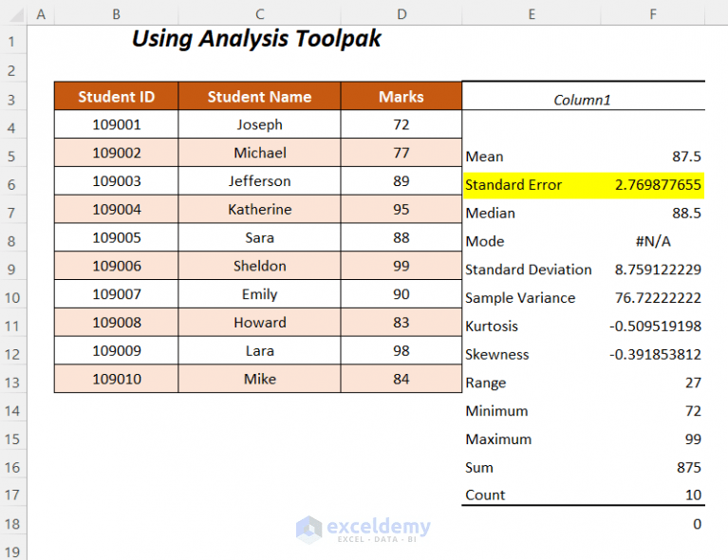Select the cell containing 109002

[116, 153]
